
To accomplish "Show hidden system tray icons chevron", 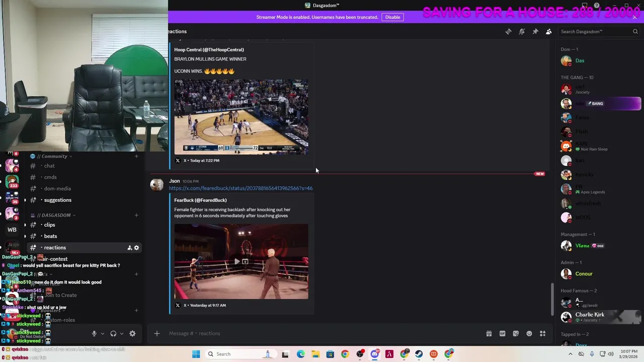I will click(571, 354).
